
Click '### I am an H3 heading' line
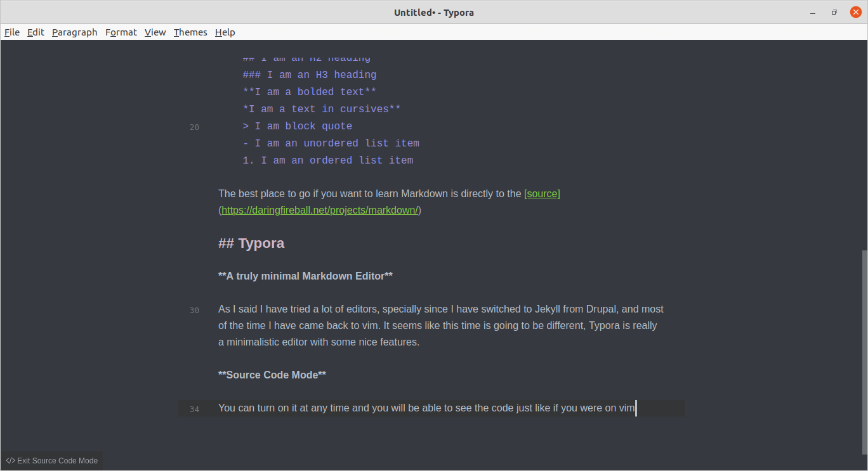pyautogui.click(x=310, y=75)
